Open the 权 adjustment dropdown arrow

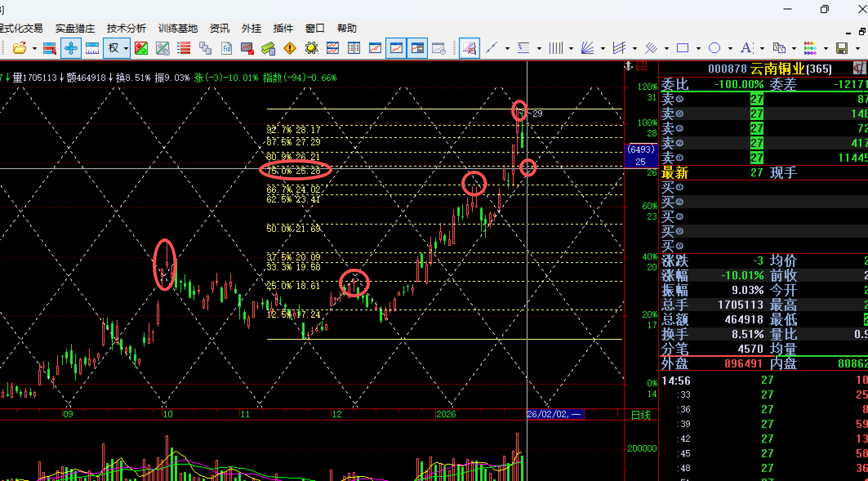126,48
